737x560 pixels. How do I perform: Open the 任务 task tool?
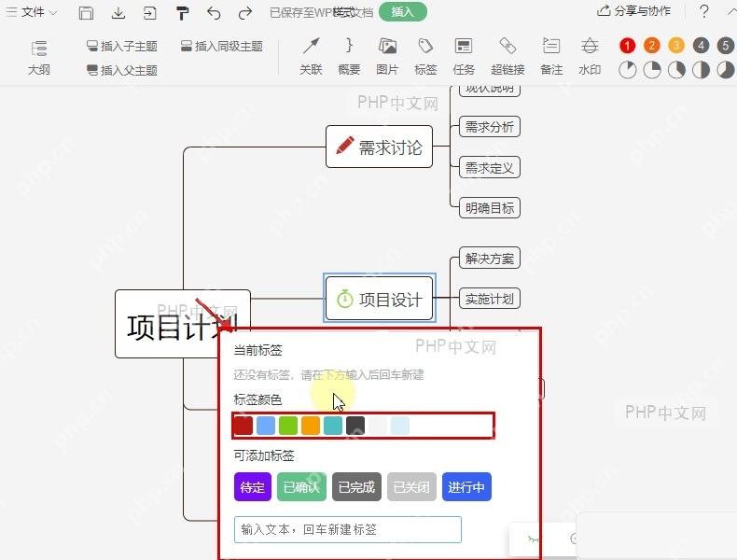(x=464, y=57)
